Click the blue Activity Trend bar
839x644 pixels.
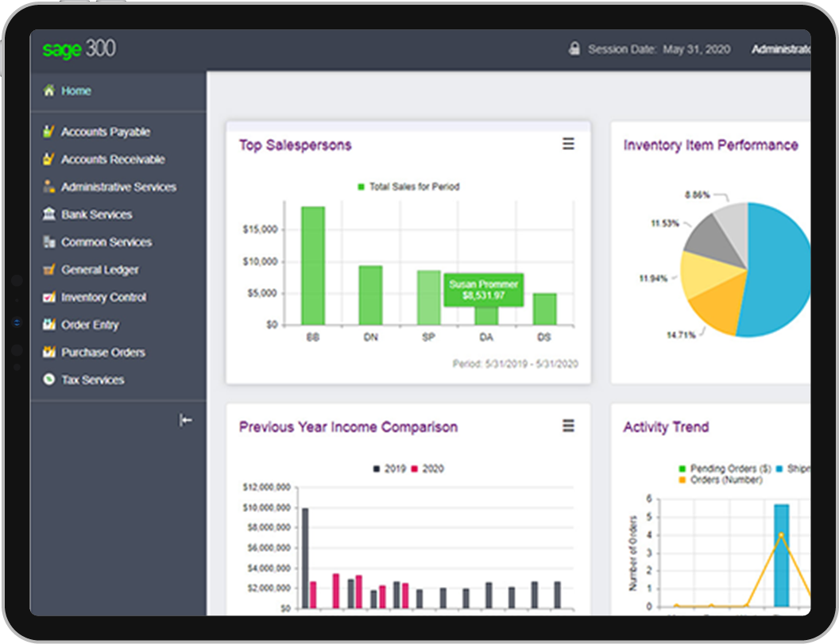(x=781, y=555)
